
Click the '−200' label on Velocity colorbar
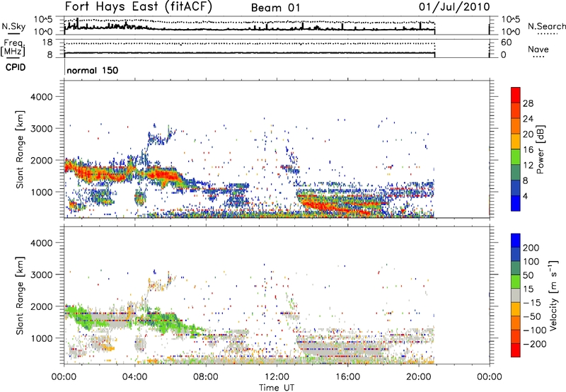534,344
